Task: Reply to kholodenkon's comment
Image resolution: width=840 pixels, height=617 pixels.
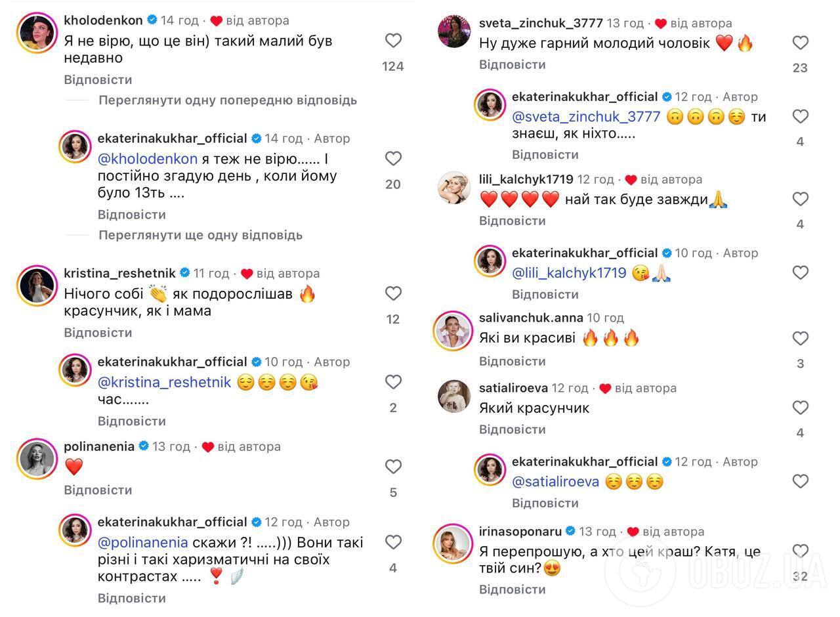Action: [x=98, y=79]
